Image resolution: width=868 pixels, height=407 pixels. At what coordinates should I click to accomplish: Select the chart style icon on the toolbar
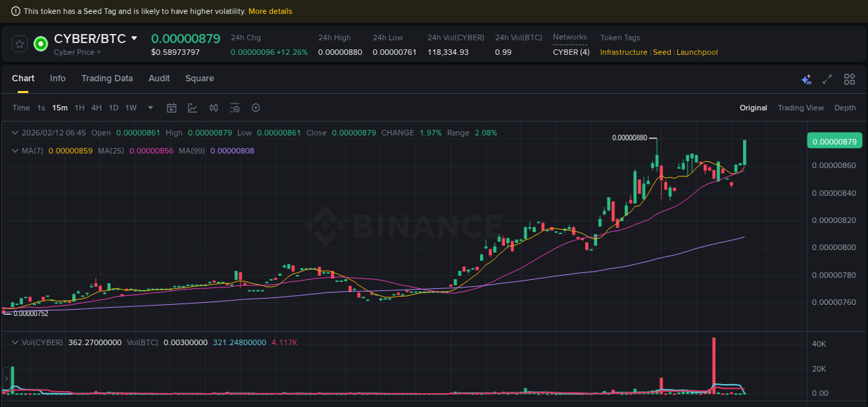[192, 108]
